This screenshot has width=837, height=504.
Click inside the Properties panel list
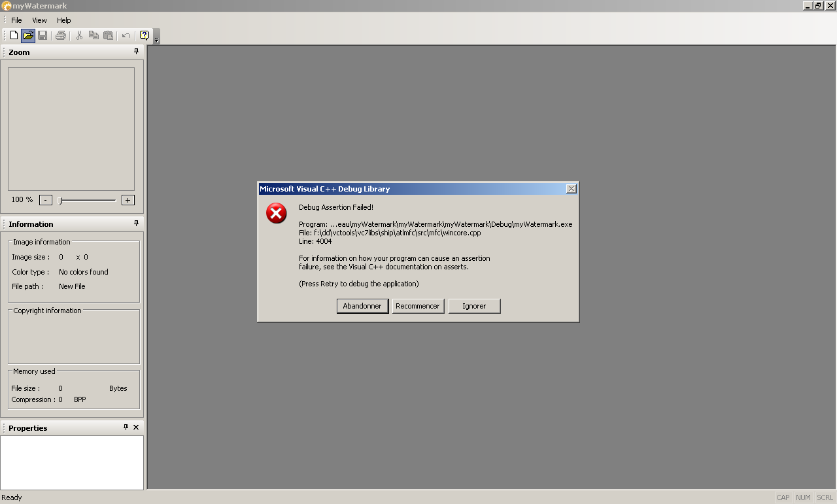point(72,462)
